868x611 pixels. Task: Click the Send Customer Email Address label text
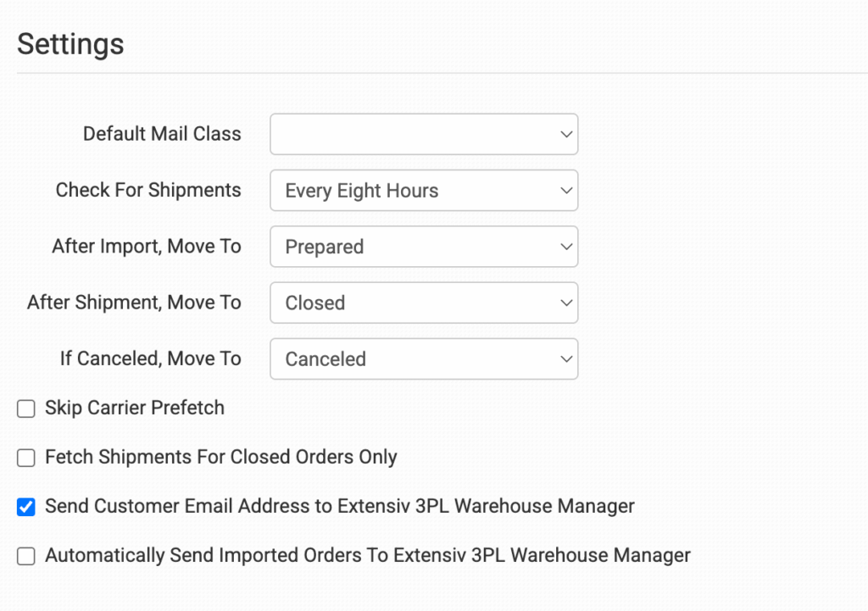click(x=340, y=506)
